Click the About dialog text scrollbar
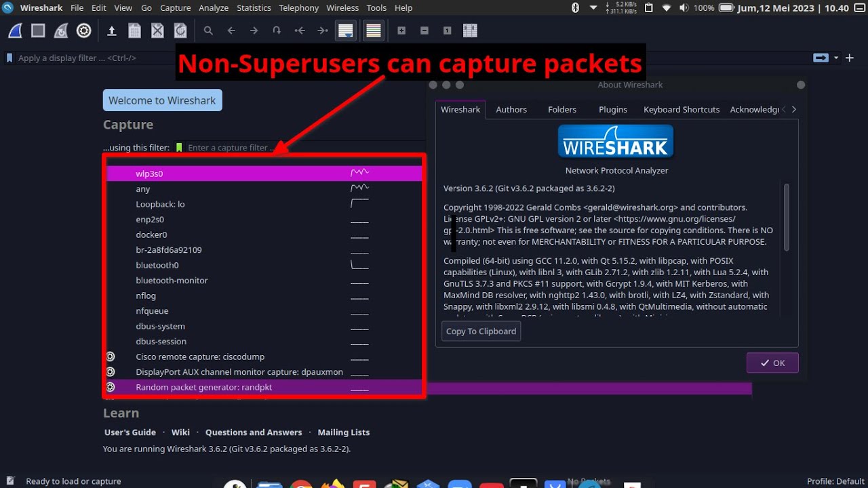The width and height of the screenshot is (868, 488). tap(787, 217)
